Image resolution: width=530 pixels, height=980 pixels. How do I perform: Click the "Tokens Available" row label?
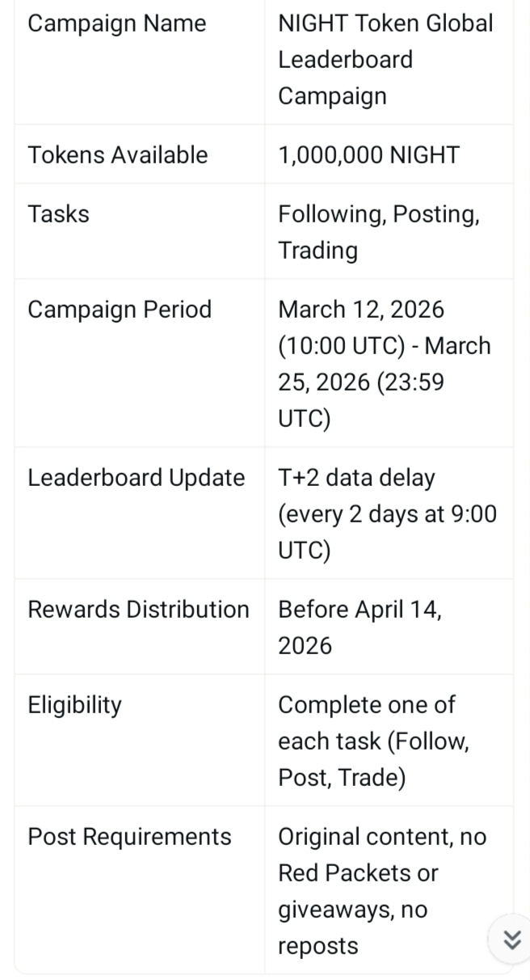(118, 155)
